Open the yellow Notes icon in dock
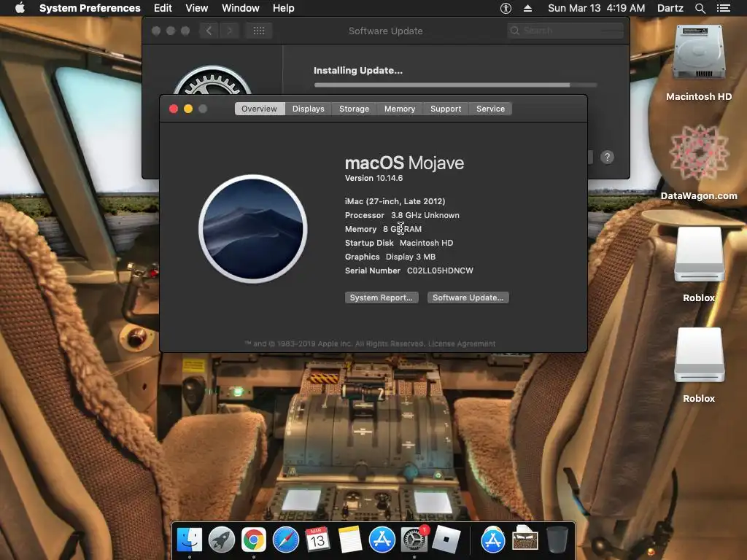The width and height of the screenshot is (747, 560). [x=349, y=540]
